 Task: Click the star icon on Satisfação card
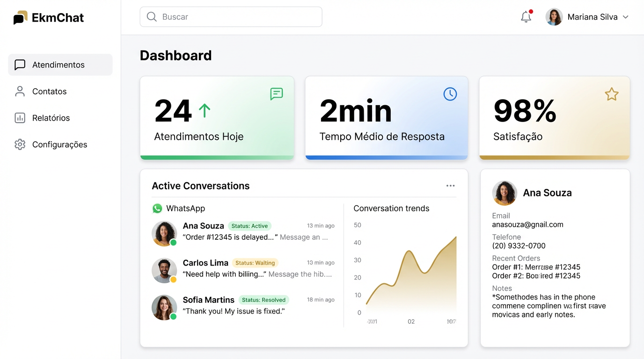point(612,94)
